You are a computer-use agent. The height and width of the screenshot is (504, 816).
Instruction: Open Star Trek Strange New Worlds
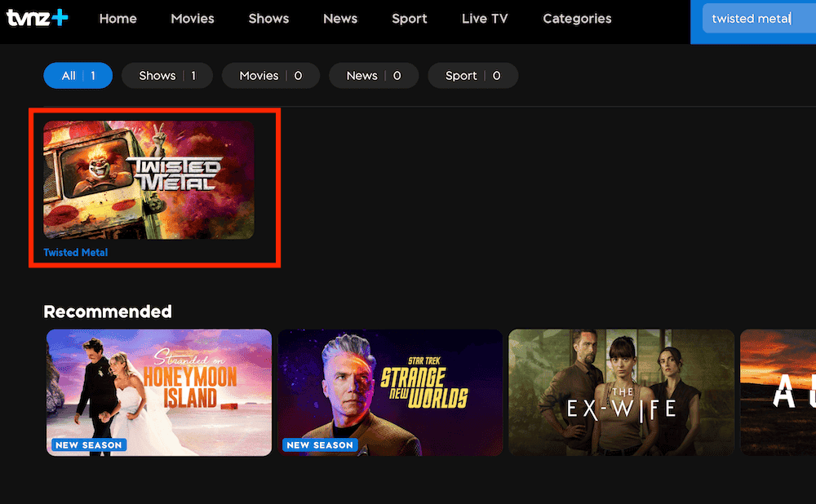click(390, 392)
